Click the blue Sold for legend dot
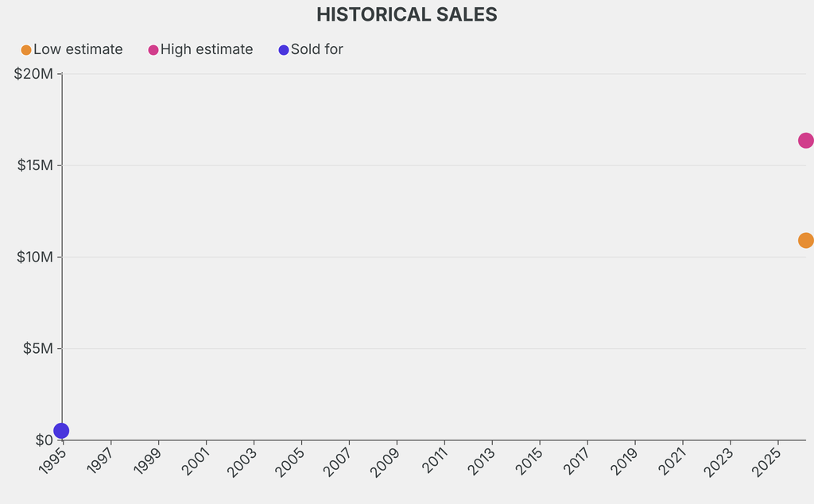This screenshot has height=504, width=814. tap(284, 50)
